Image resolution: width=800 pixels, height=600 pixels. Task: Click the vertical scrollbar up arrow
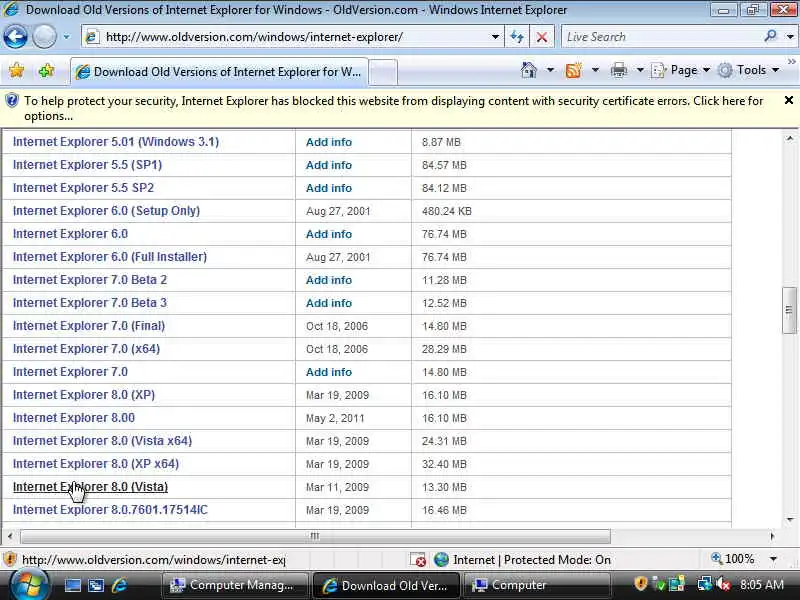(789, 138)
